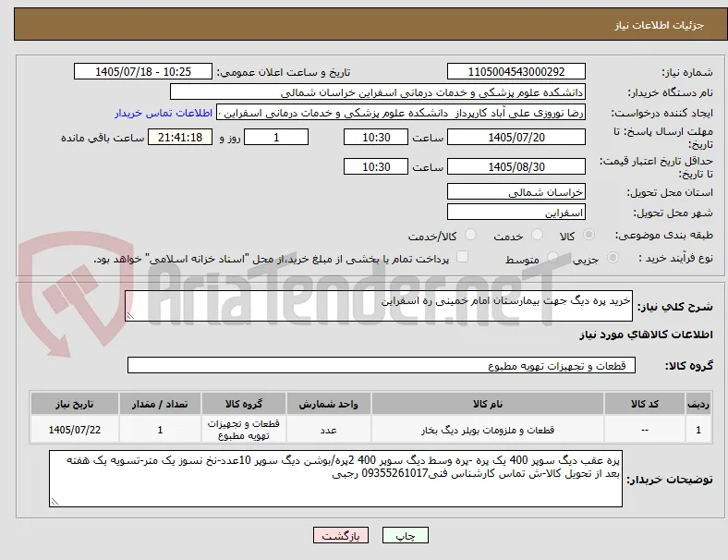This screenshot has height=560, width=728.
Task: Click the code cell showing --
Action: point(645,430)
